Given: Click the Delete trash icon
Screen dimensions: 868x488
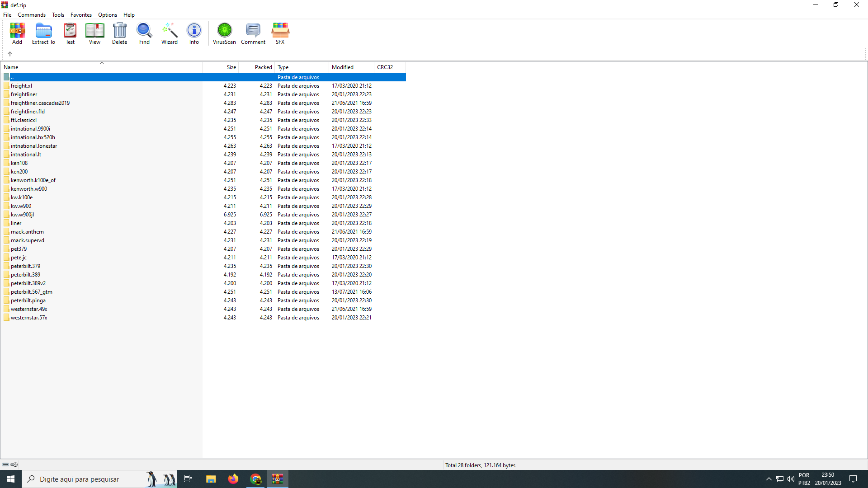Looking at the screenshot, I should pos(119,33).
